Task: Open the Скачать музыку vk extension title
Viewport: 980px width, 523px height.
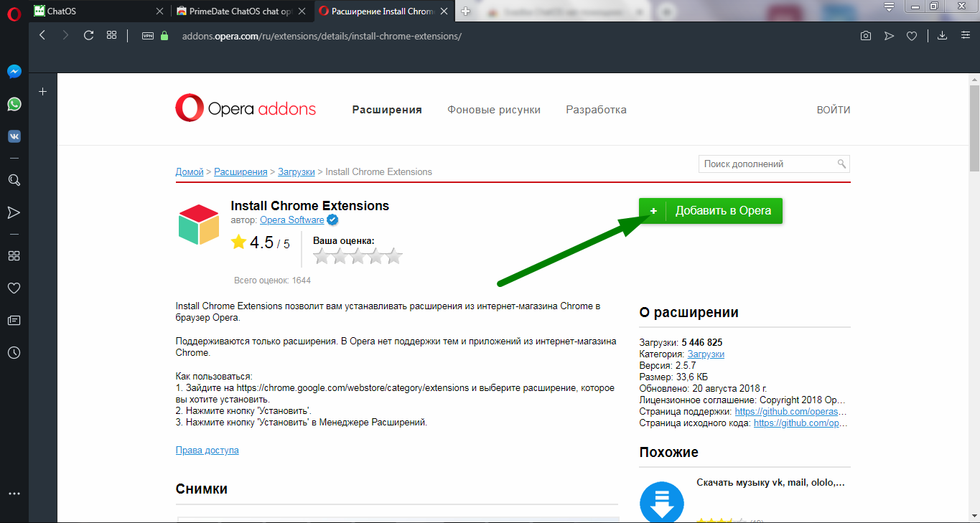Action: 771,483
